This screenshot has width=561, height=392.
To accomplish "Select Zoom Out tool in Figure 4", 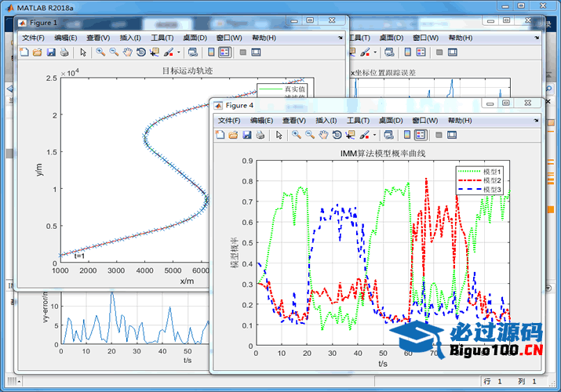I will pos(310,135).
